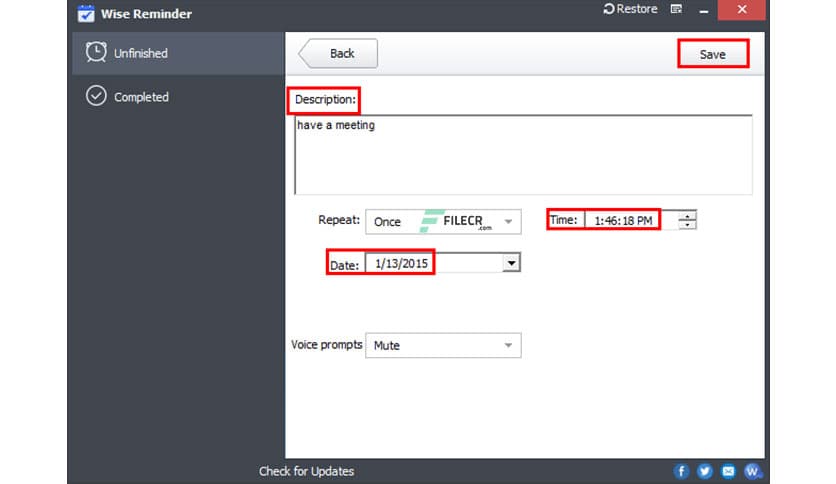The width and height of the screenshot is (836, 484).
Task: Switch to the Unfinished reminders tab
Action: tap(178, 53)
